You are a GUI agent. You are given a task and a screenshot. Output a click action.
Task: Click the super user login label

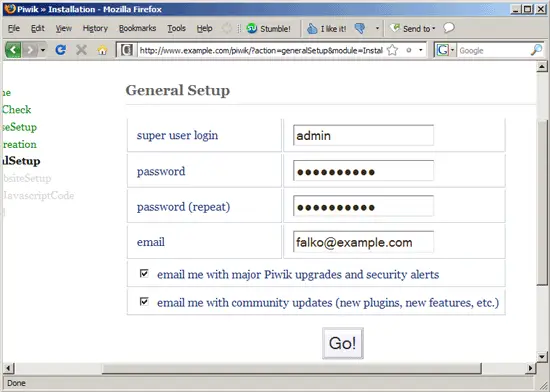tap(177, 135)
